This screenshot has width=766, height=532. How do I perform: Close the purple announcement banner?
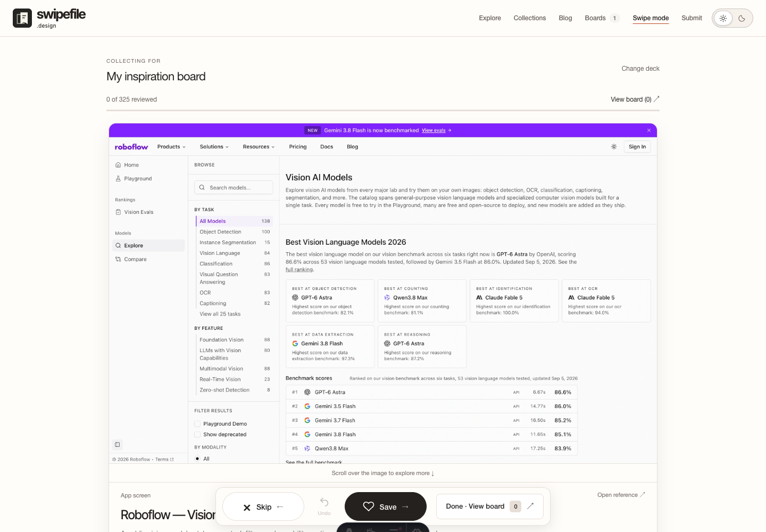[649, 130]
